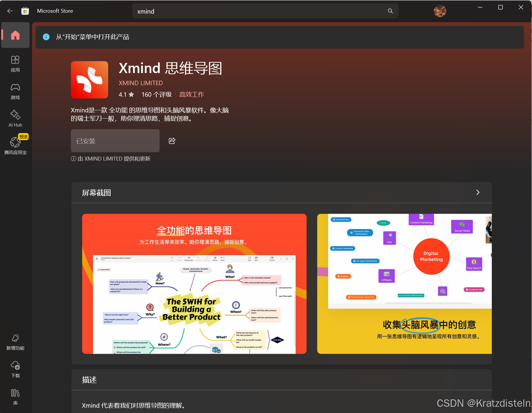
Task: Open the first orange Xmind screenshot
Action: click(x=194, y=284)
